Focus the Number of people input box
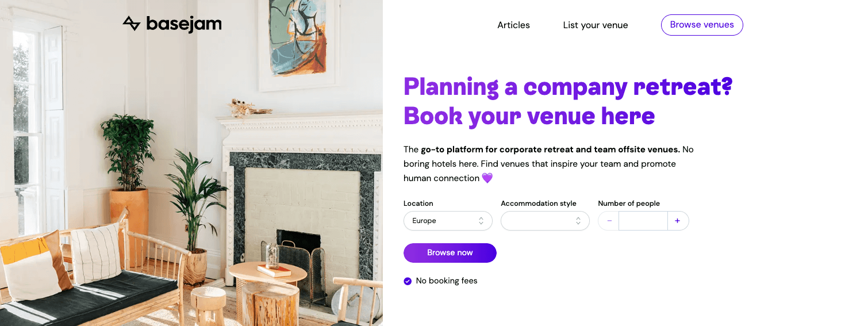 (643, 221)
